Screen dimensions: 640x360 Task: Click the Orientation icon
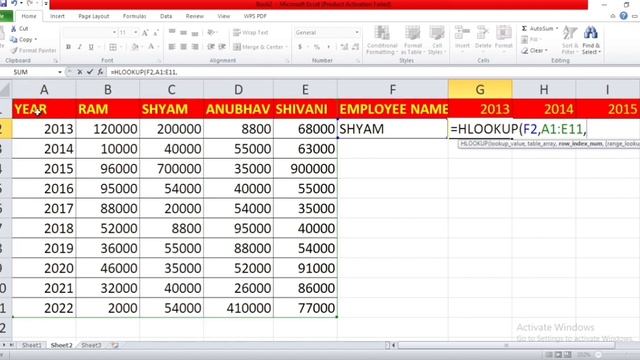click(x=211, y=32)
